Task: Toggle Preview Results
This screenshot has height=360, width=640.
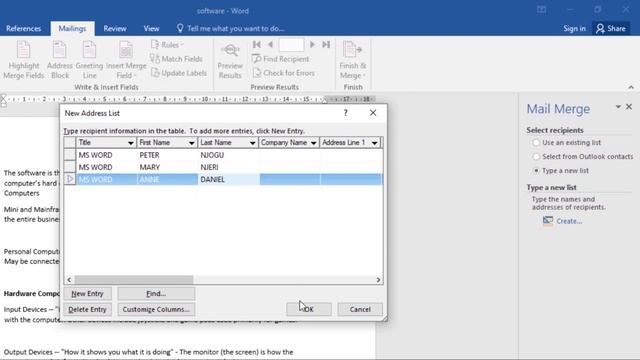Action: 230,60
